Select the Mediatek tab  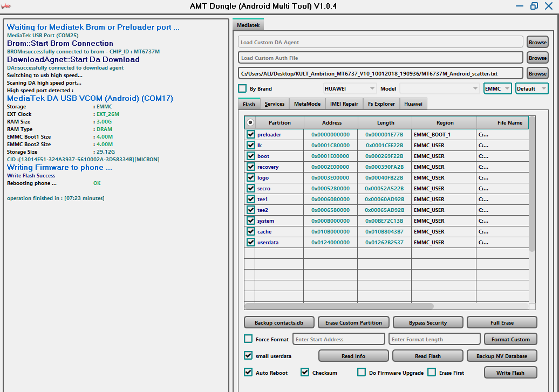(x=248, y=25)
